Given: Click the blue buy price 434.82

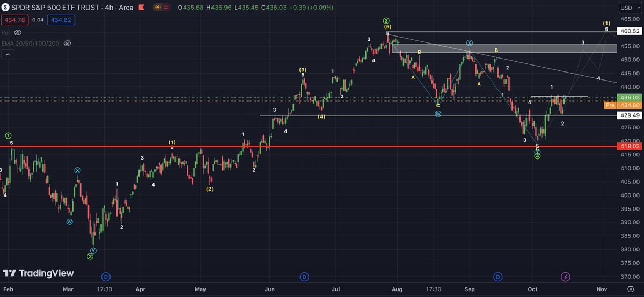Looking at the screenshot, I should coord(62,20).
